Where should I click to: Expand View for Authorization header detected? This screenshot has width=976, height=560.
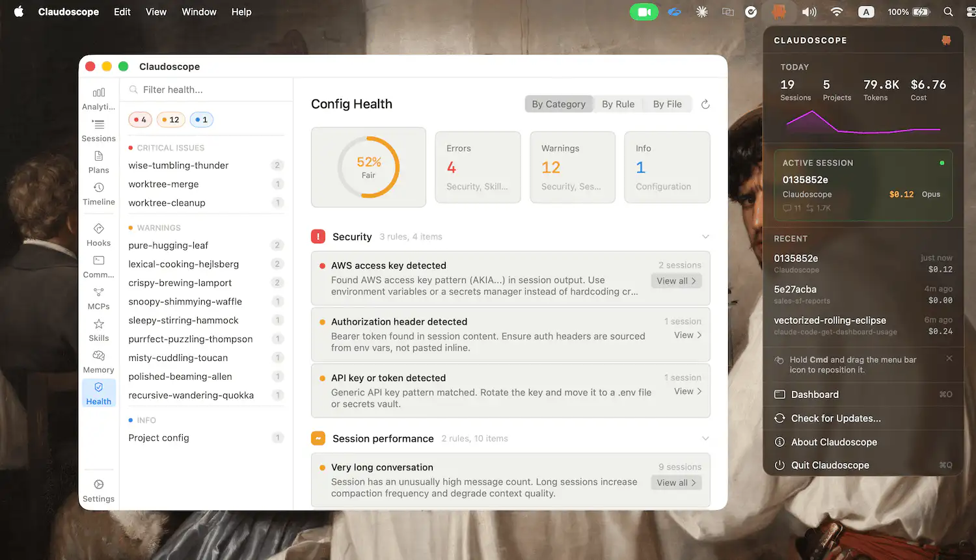coord(687,335)
